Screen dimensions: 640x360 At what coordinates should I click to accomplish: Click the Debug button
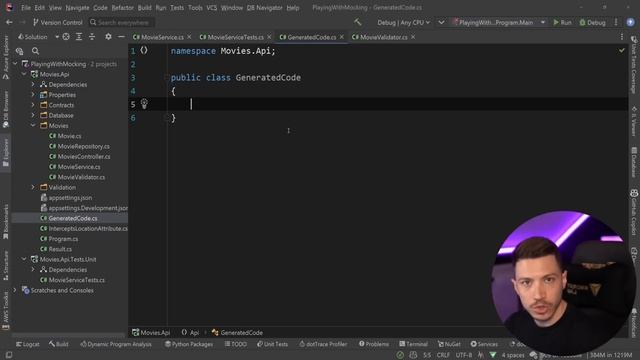[593, 22]
